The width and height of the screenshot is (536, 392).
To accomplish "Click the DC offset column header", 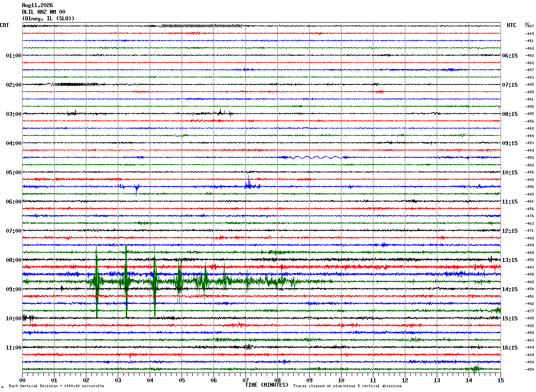I will pyautogui.click(x=527, y=24).
